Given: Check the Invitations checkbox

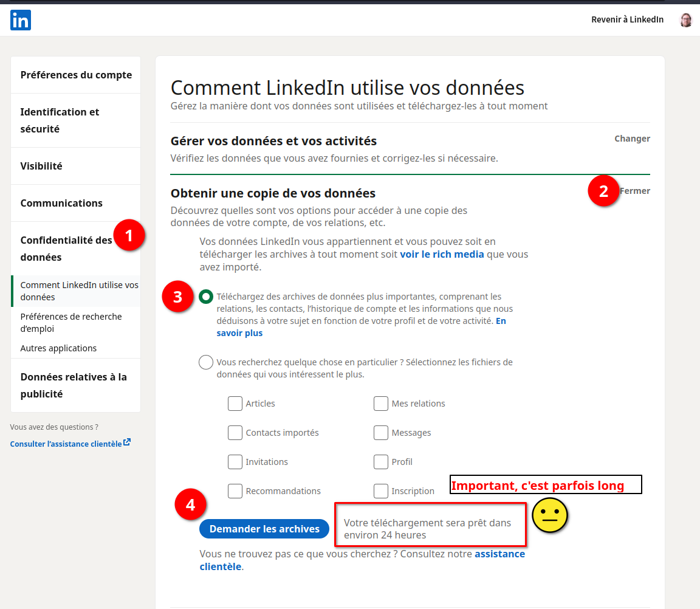Looking at the screenshot, I should (x=235, y=462).
